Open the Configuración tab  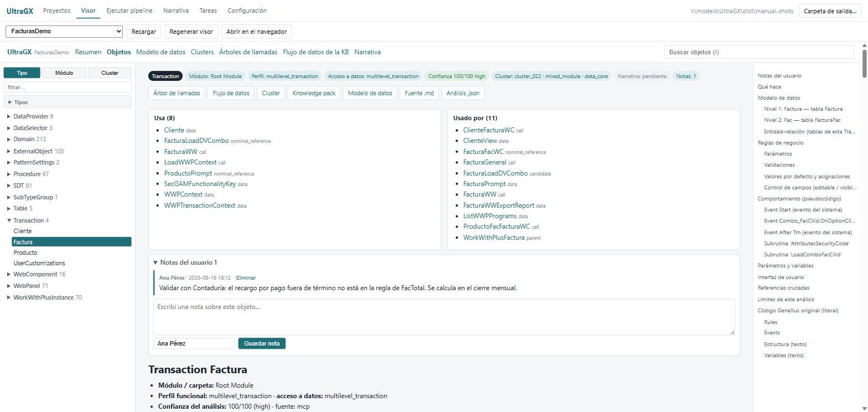point(247,11)
